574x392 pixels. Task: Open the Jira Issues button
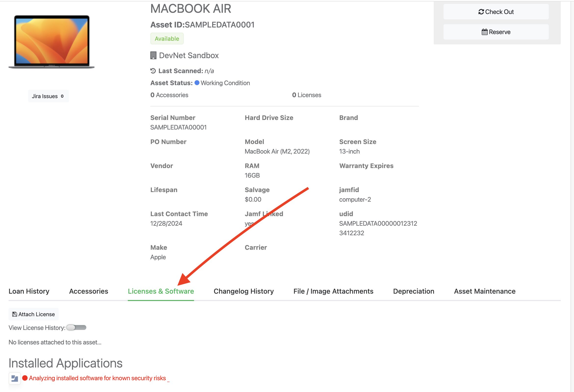(x=48, y=96)
